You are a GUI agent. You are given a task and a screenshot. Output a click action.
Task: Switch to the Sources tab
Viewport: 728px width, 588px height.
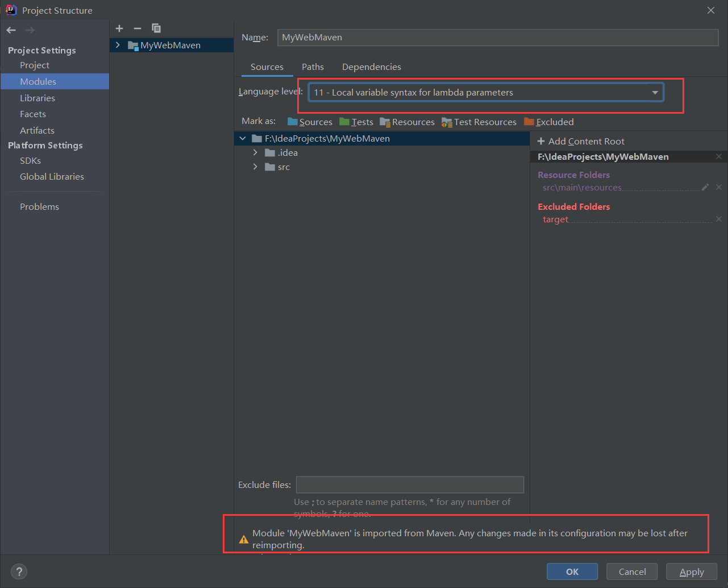(267, 67)
